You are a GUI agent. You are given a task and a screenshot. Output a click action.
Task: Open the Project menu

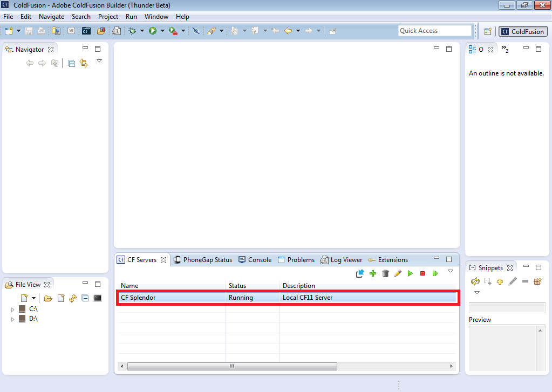tap(108, 16)
